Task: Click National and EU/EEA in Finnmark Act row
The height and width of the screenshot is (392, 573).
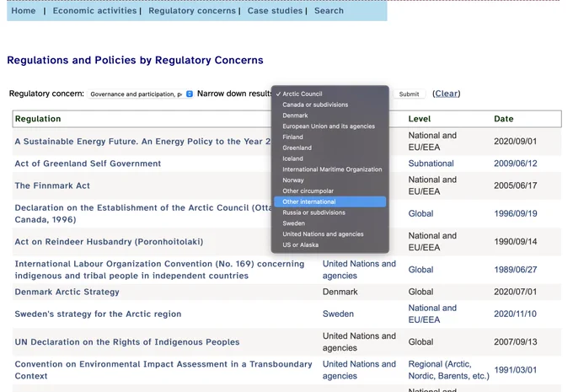Action: coord(432,185)
